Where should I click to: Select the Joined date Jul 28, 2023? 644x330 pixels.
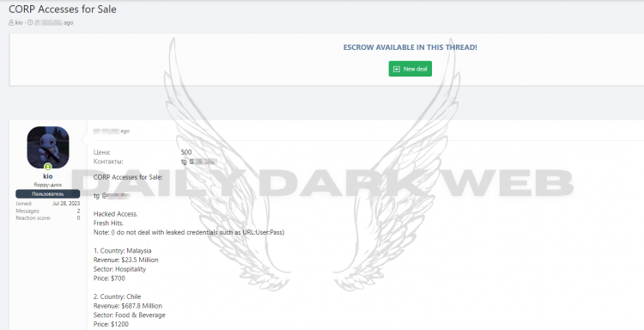(x=66, y=204)
